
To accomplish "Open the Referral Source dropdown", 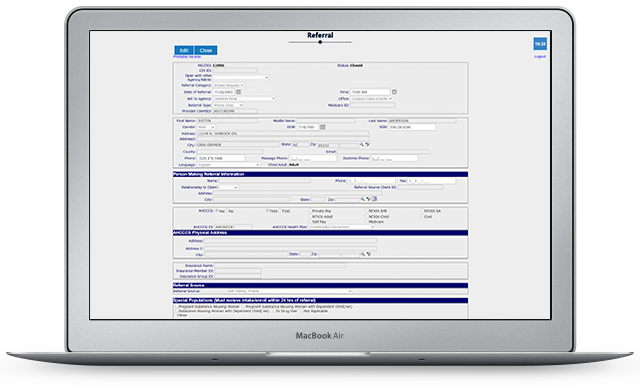I will 289,291.
